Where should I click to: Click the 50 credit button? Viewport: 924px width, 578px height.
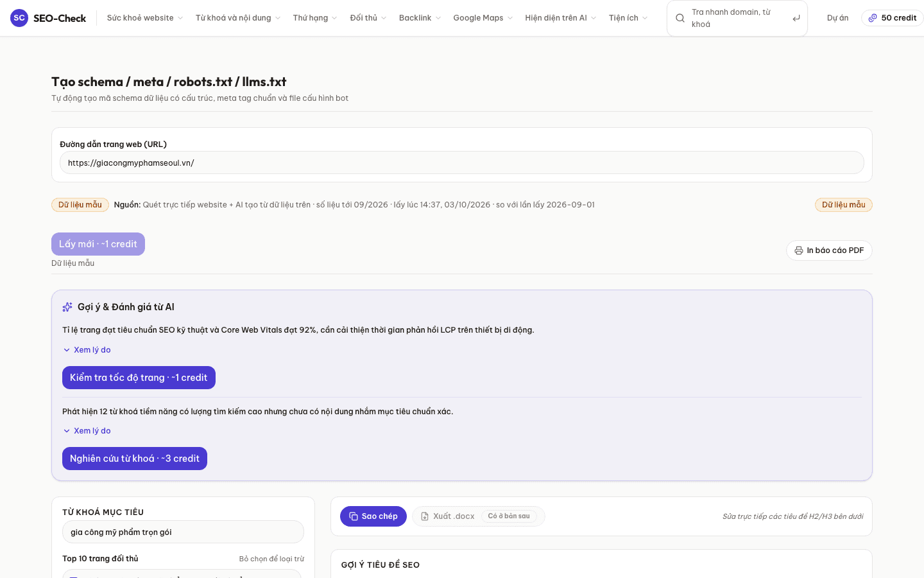tap(893, 18)
